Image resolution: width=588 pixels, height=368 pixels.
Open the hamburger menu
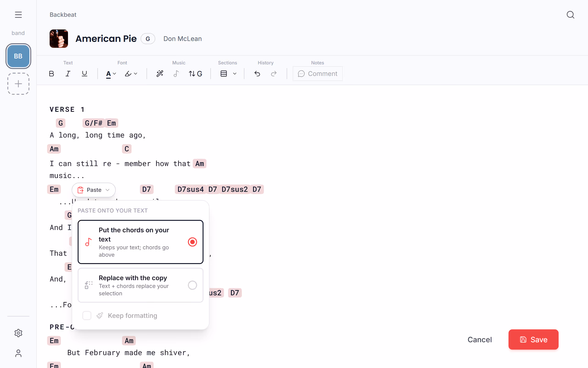click(x=18, y=14)
